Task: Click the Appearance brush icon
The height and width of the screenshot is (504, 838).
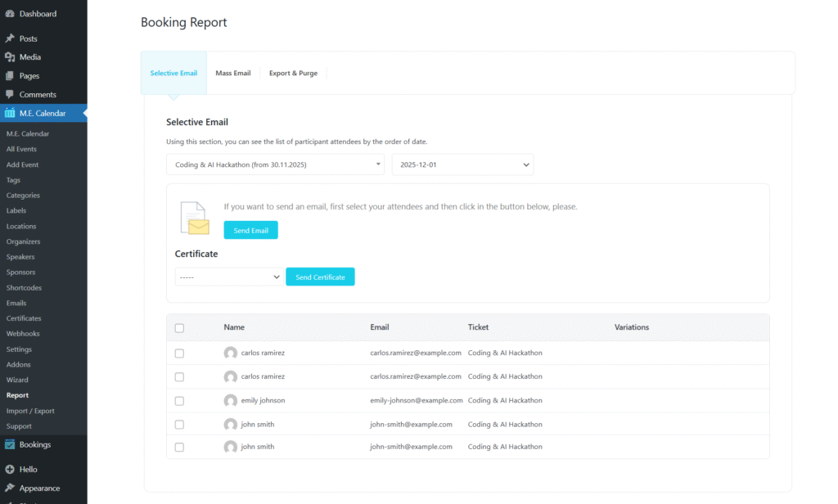Action: coord(11,488)
